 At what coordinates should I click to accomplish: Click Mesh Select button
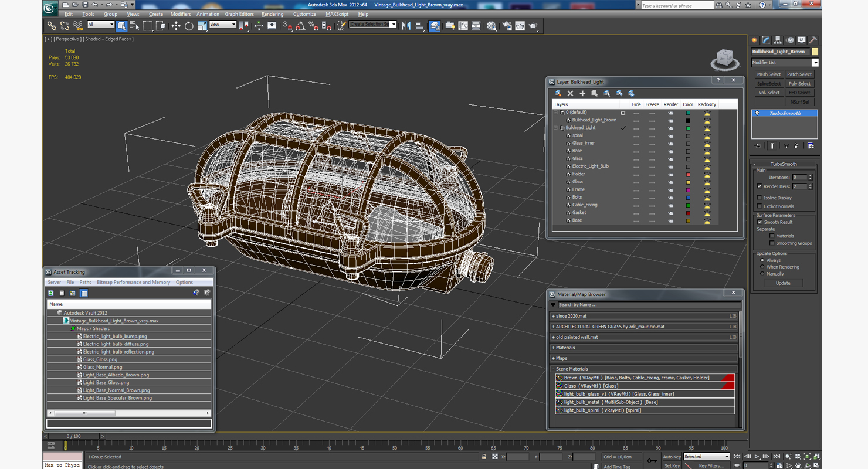[769, 74]
